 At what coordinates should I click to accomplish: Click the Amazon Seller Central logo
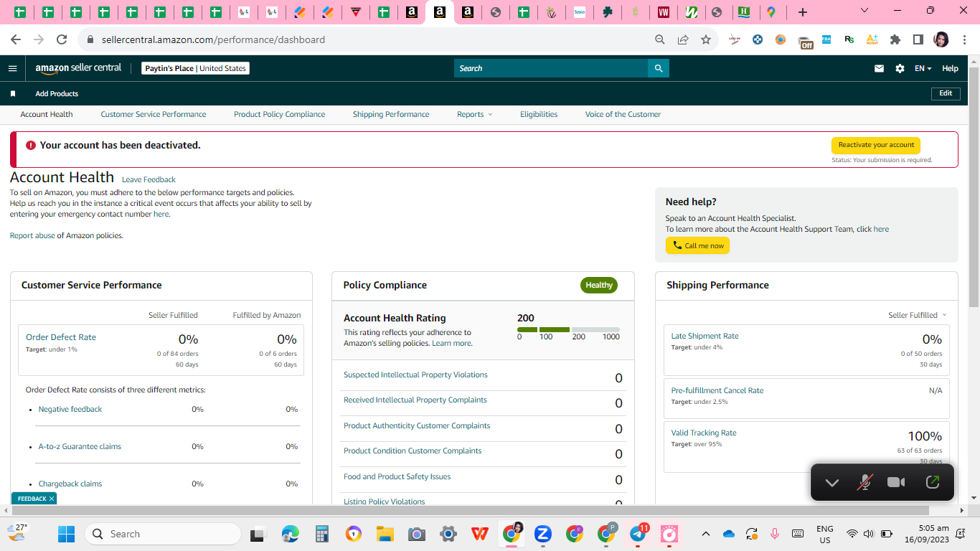tap(78, 68)
